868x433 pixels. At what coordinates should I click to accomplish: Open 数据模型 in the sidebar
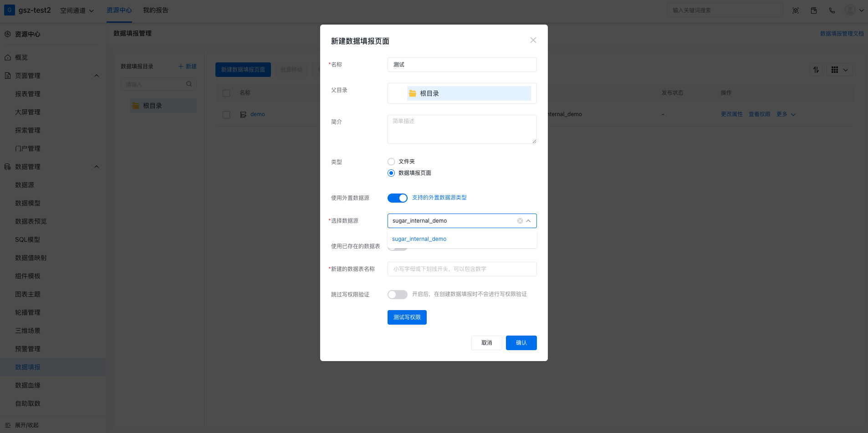[x=28, y=203]
